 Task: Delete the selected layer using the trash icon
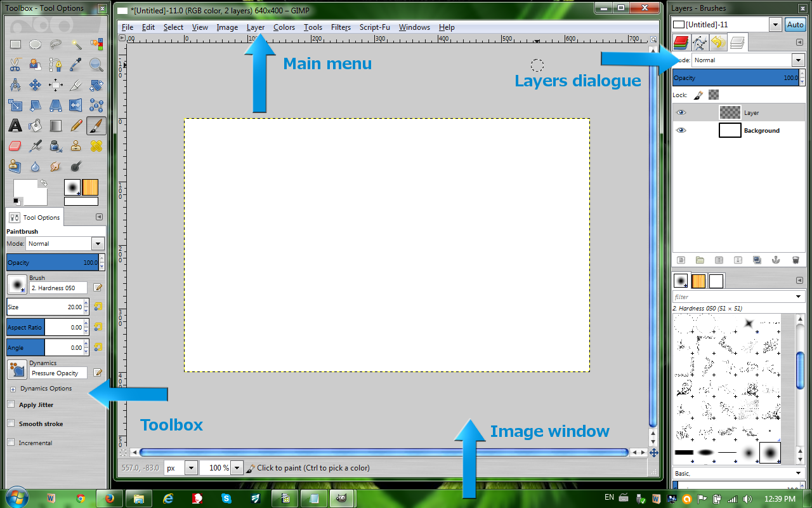(796, 260)
